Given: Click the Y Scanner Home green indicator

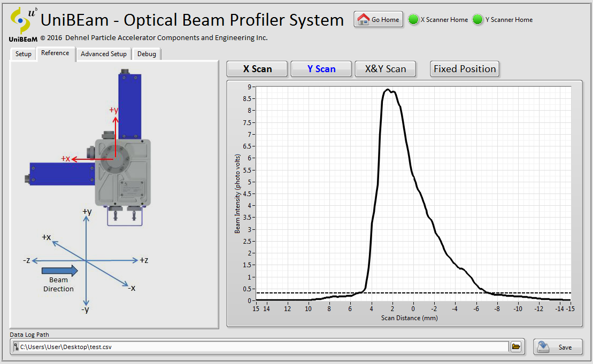Looking at the screenshot, I should tap(478, 20).
